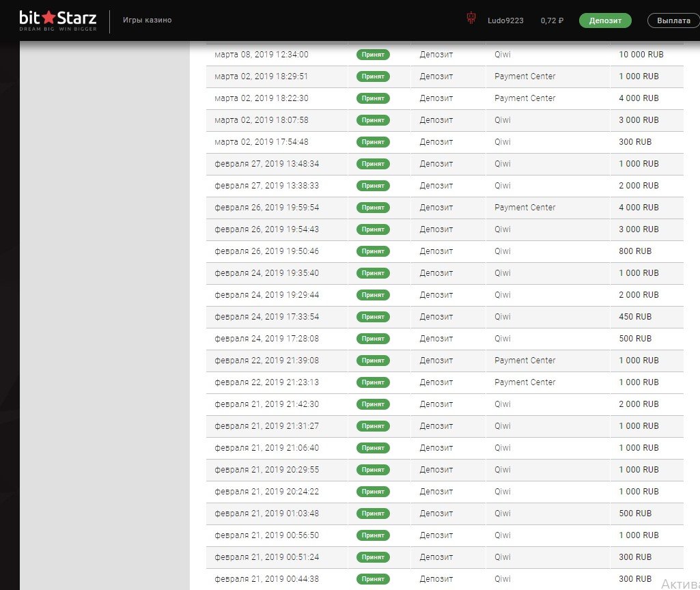Click Принят badge for февраля 27 13:48:34

pos(373,164)
